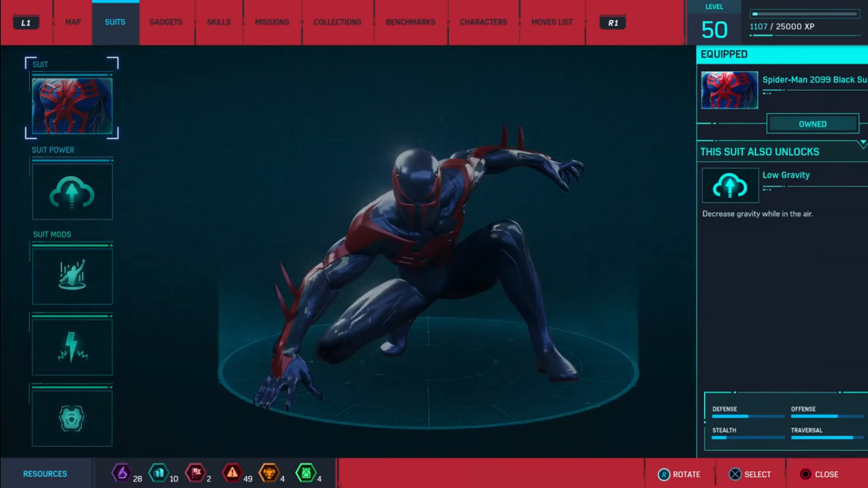Image resolution: width=868 pixels, height=488 pixels.
Task: Click the gold landmark token icon
Action: (271, 473)
